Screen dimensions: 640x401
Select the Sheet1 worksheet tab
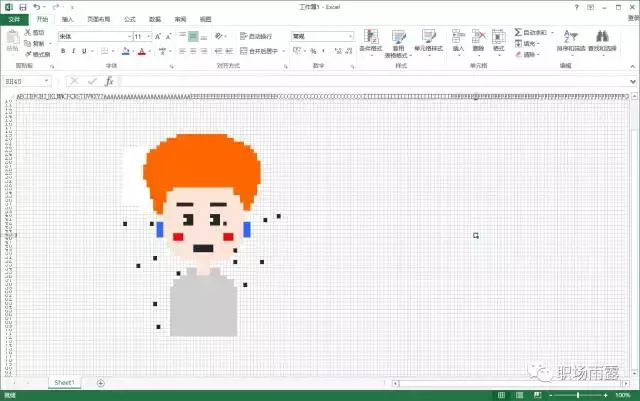pos(64,383)
